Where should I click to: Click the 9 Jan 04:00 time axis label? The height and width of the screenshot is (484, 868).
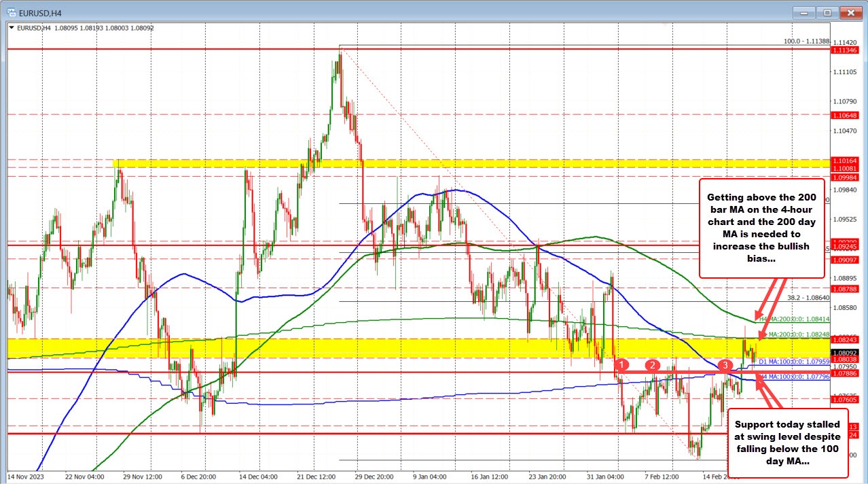tap(429, 476)
